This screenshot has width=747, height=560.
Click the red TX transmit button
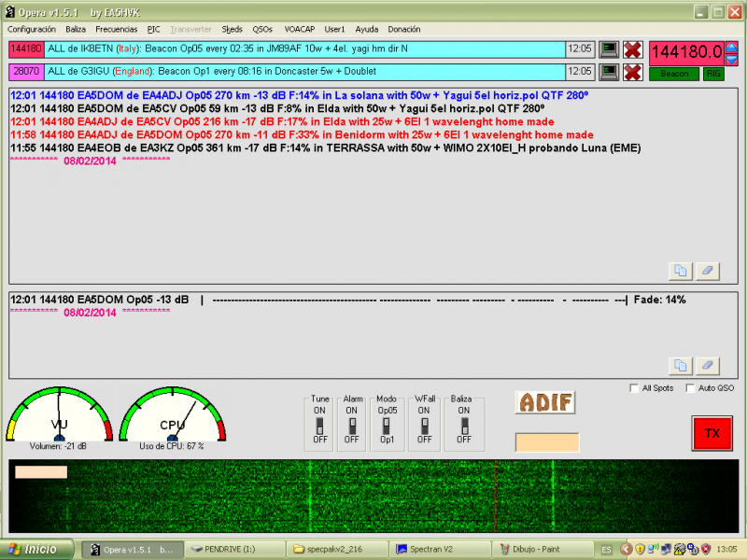tap(712, 433)
